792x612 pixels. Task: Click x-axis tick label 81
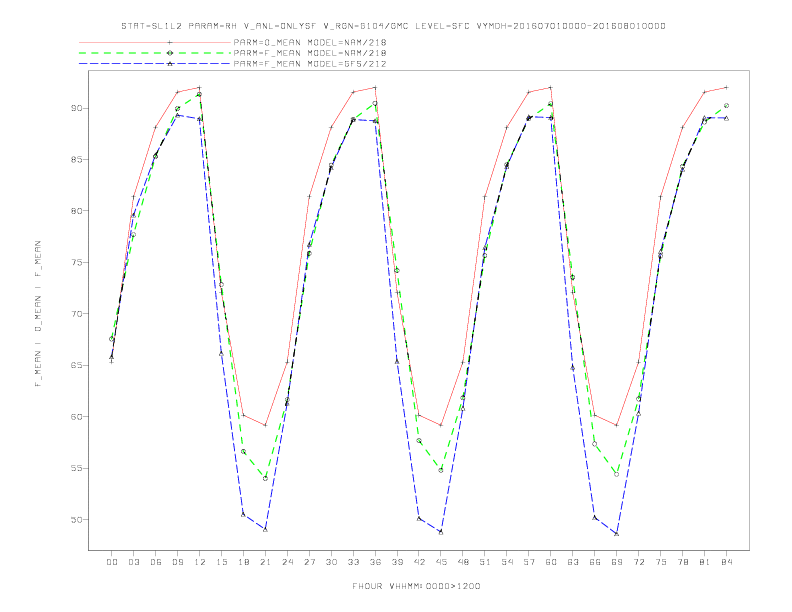click(705, 562)
